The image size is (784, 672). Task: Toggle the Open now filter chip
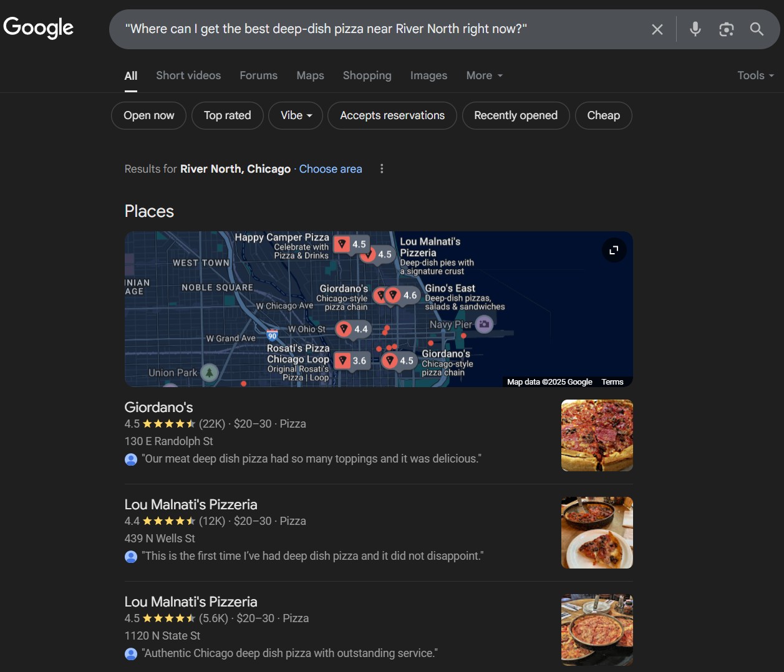point(148,115)
